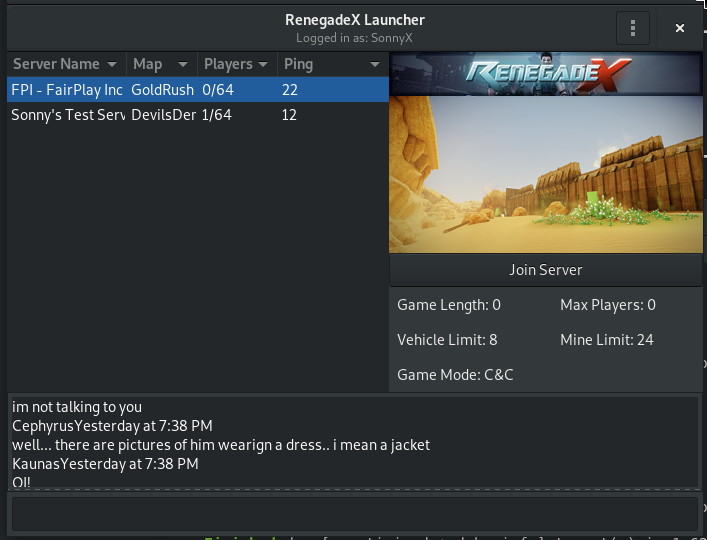Click the ping value 22
The image size is (707, 540).
coord(289,90)
